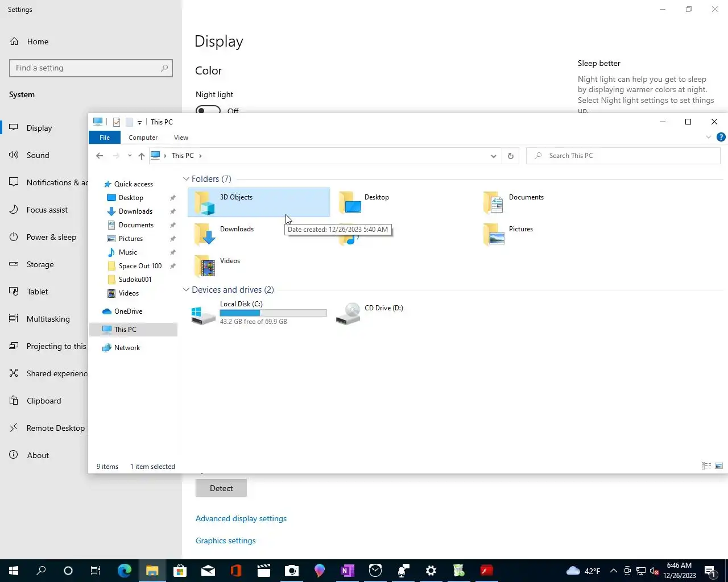Screen dimensions: 728x582
Task: Select the 3D Objects folder
Action: [x=259, y=202]
